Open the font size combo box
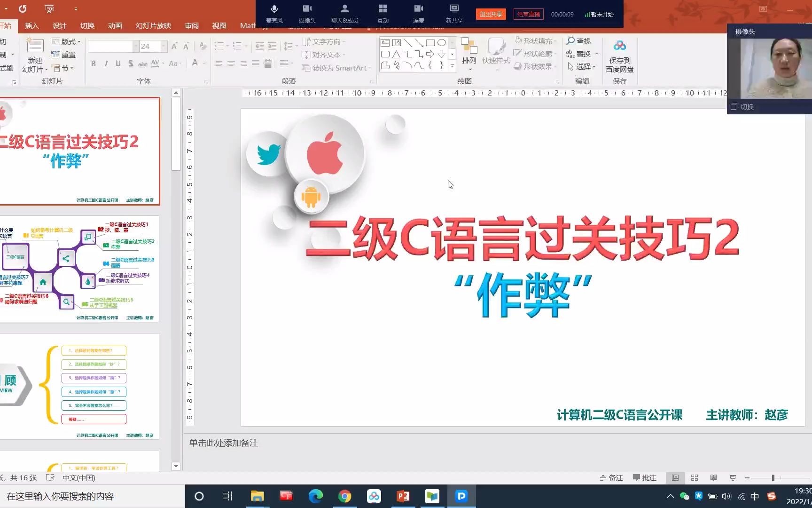The height and width of the screenshot is (508, 812). point(153,46)
